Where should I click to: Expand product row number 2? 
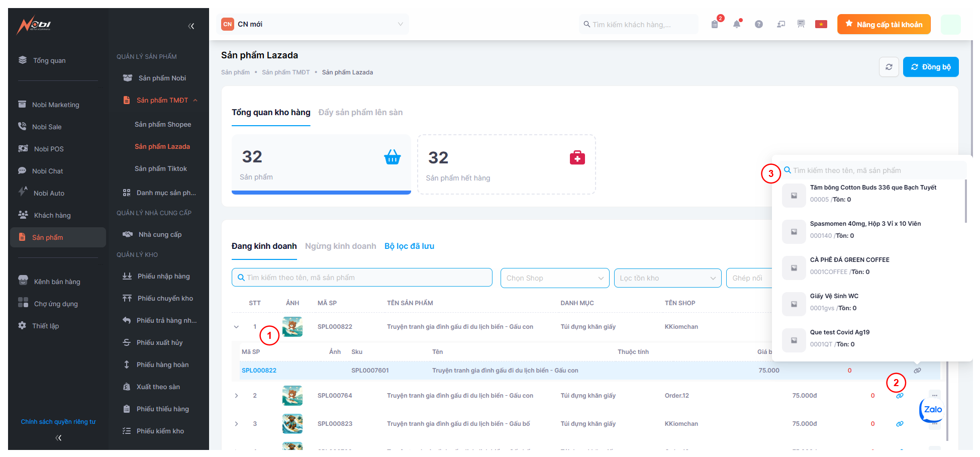[x=236, y=396]
